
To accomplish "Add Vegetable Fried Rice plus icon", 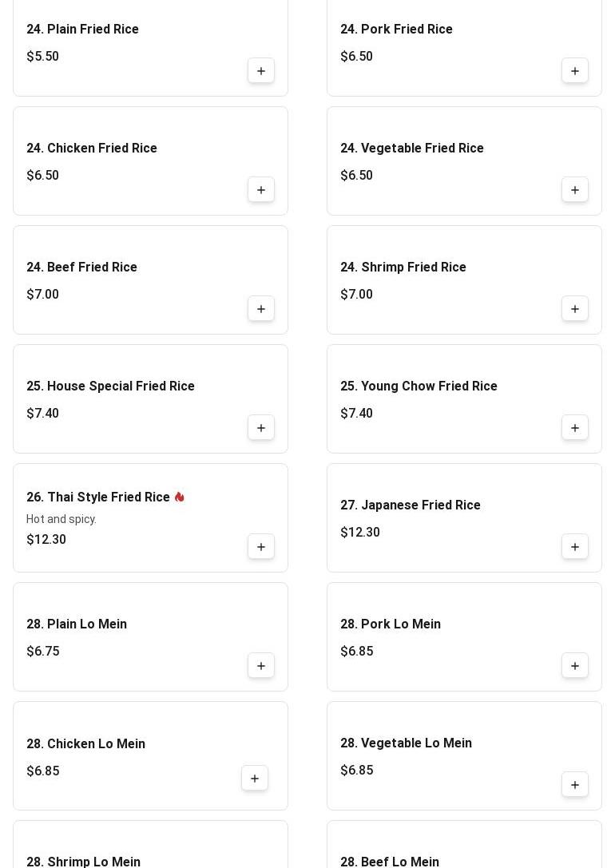I will [x=574, y=190].
